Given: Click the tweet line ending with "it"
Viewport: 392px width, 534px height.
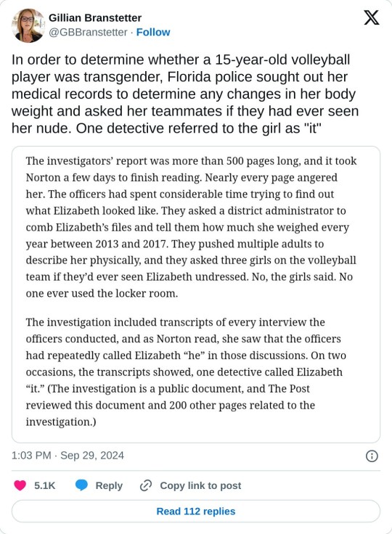Looking at the screenshot, I should tap(167, 128).
